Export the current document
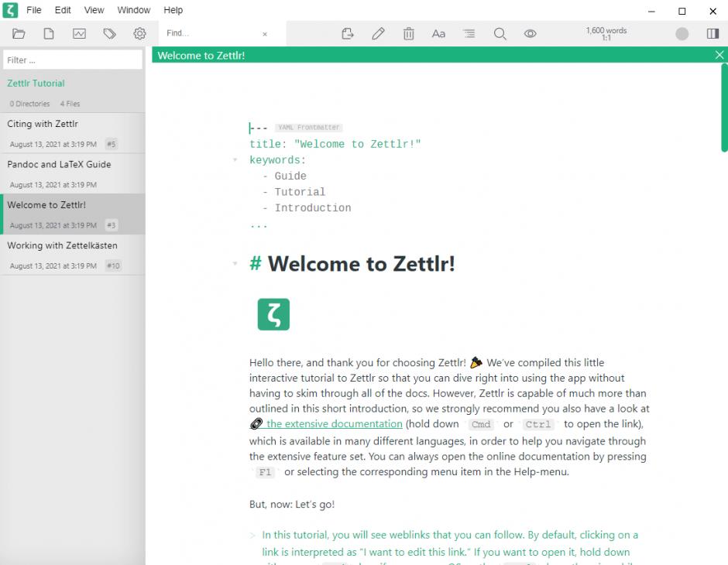Viewport: 728px width, 565px height. 347,33
